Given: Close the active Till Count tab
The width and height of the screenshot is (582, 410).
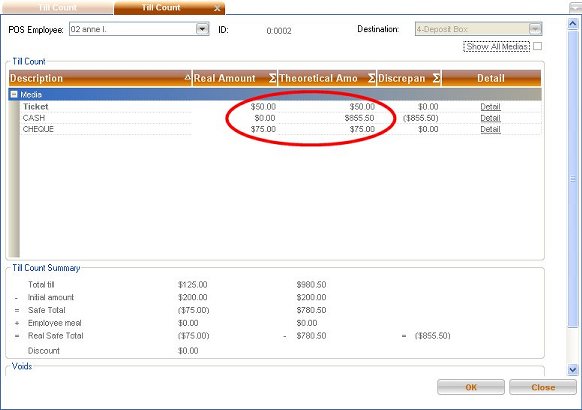Looking at the screenshot, I should click(217, 8).
